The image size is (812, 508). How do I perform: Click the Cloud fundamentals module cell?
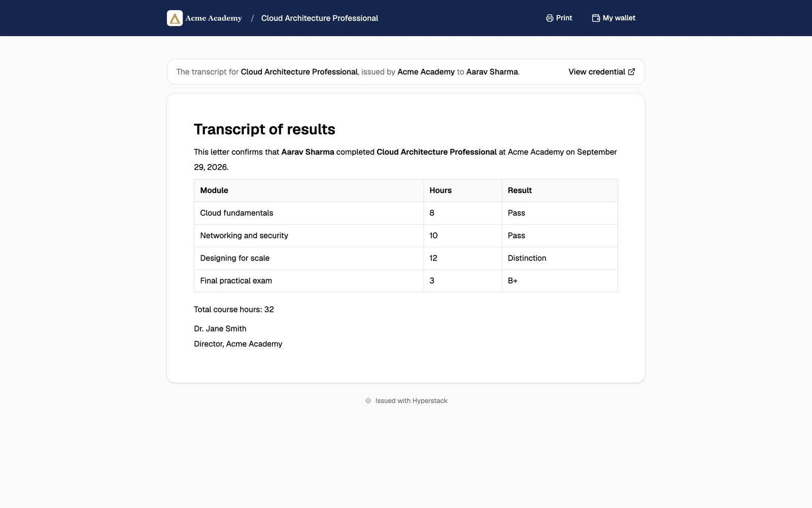tap(309, 213)
